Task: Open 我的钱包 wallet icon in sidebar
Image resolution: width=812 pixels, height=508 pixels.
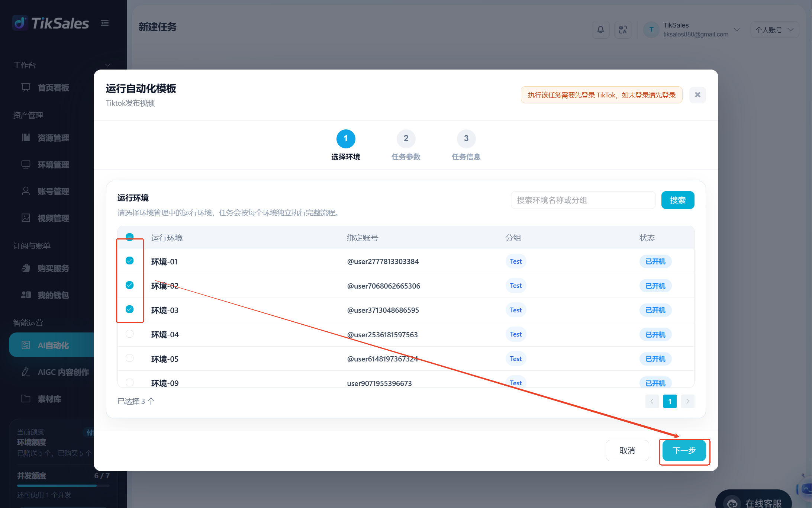Action: pos(26,295)
